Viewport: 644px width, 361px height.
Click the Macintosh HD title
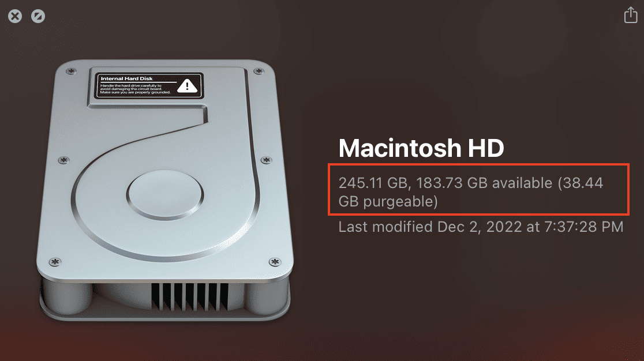pyautogui.click(x=421, y=148)
